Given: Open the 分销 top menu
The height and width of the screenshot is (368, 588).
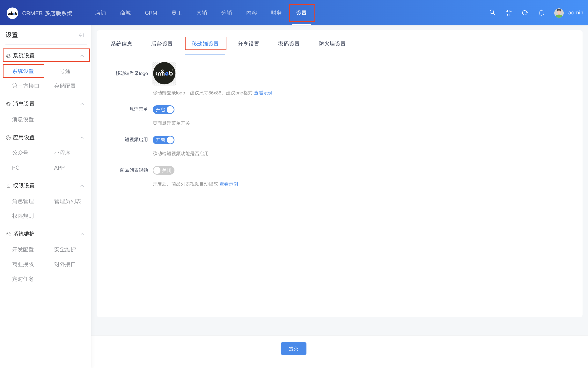Looking at the screenshot, I should tap(227, 13).
